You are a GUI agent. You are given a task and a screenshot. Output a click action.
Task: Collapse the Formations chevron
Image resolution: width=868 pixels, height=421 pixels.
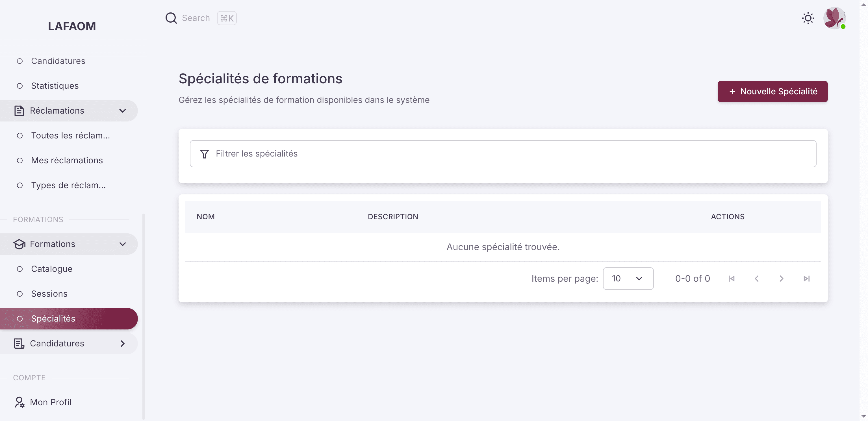point(123,244)
